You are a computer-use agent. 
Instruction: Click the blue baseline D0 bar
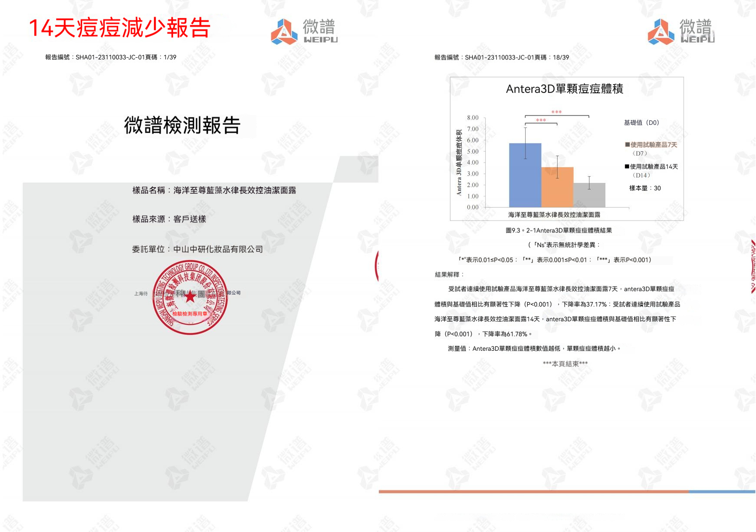[525, 175]
